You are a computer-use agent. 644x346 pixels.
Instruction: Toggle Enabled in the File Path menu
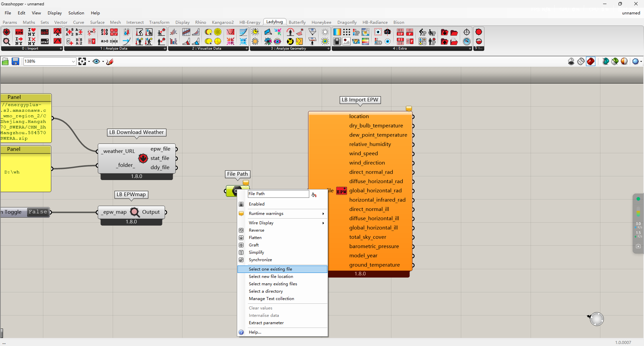point(257,204)
